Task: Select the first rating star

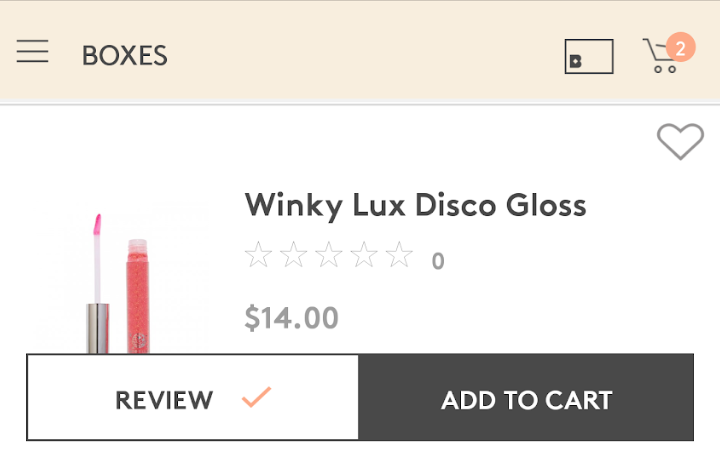Action: (259, 255)
